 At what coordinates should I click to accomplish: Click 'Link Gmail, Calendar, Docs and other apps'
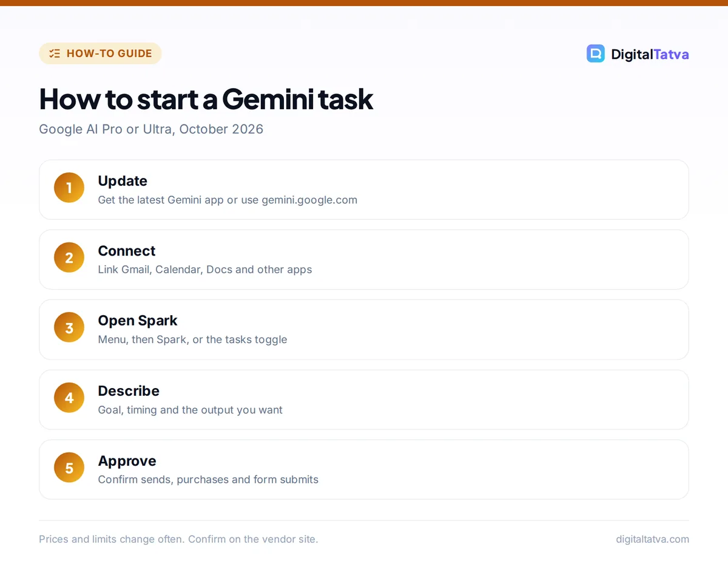pos(205,270)
